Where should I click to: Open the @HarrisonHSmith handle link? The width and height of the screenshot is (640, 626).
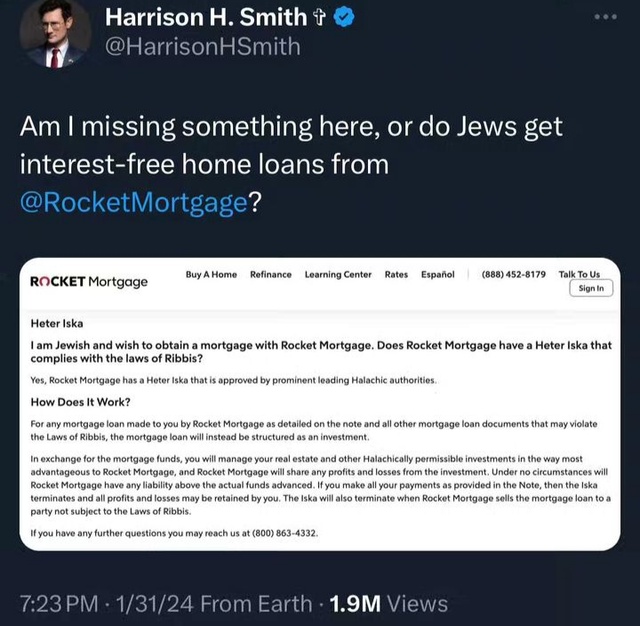pyautogui.click(x=202, y=46)
